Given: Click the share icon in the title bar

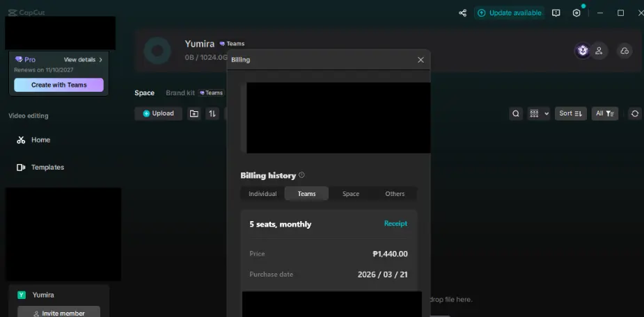Looking at the screenshot, I should [x=462, y=13].
